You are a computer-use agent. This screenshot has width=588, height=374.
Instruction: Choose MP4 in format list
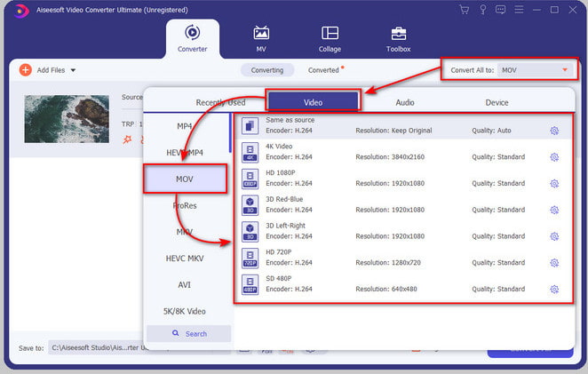[185, 126]
